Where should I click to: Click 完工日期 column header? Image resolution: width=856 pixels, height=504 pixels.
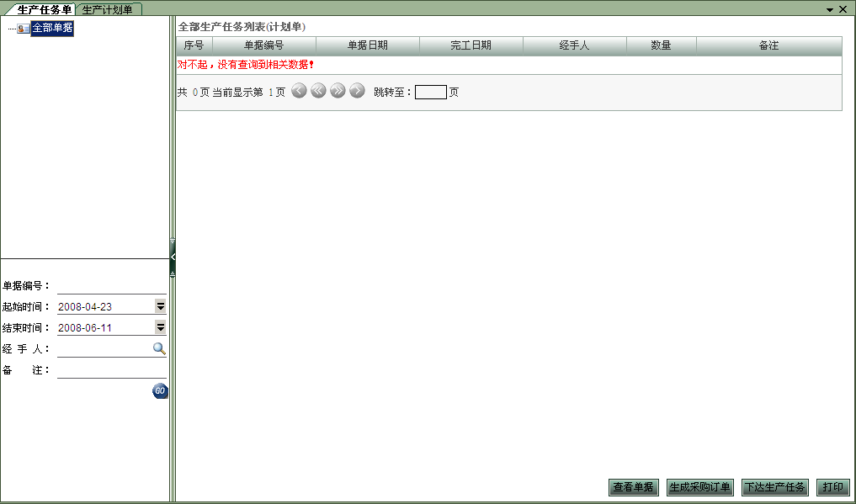pyautogui.click(x=471, y=45)
